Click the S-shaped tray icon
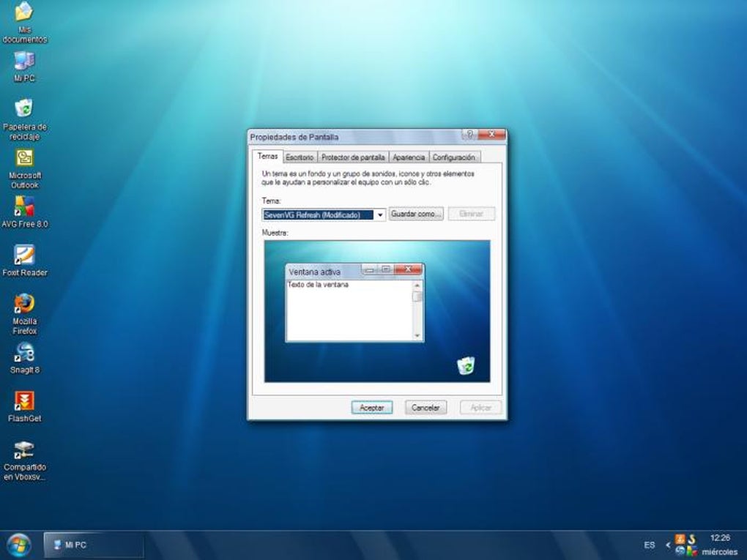Viewport: 747px width, 560px height. (x=691, y=539)
